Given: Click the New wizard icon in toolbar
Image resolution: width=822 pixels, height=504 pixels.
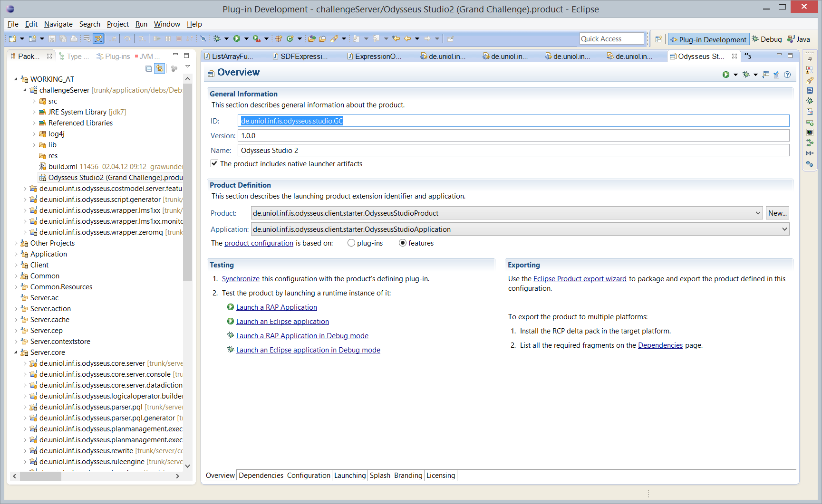Looking at the screenshot, I should [13, 39].
